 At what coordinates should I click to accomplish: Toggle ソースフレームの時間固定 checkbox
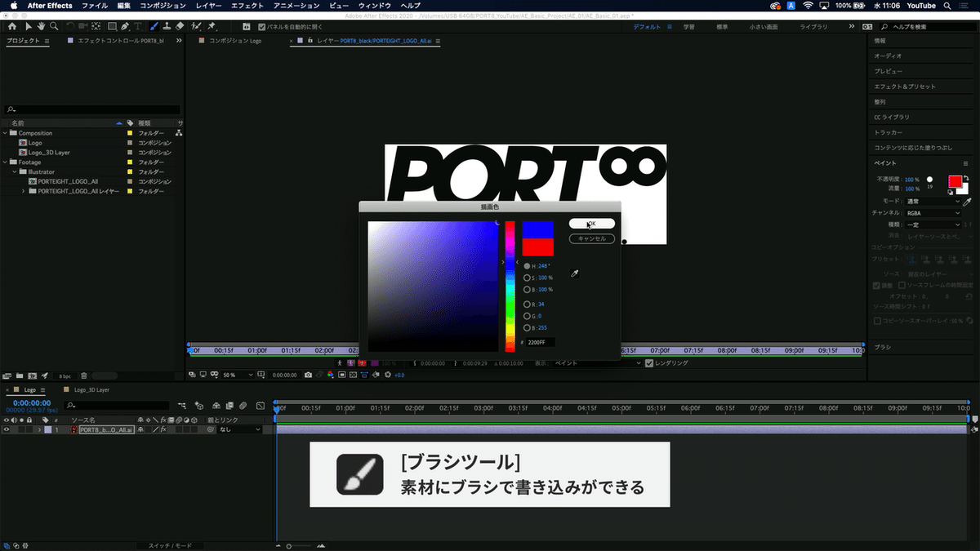pos(902,285)
